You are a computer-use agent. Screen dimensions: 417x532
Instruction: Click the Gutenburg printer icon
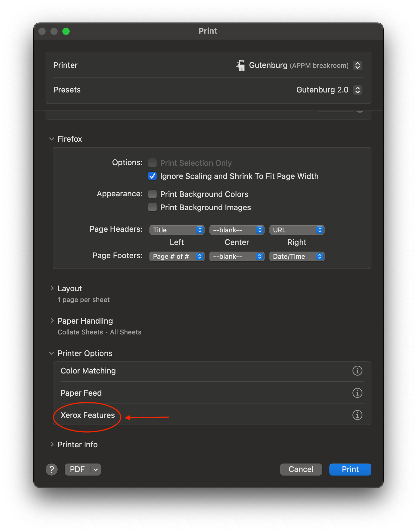pos(241,65)
